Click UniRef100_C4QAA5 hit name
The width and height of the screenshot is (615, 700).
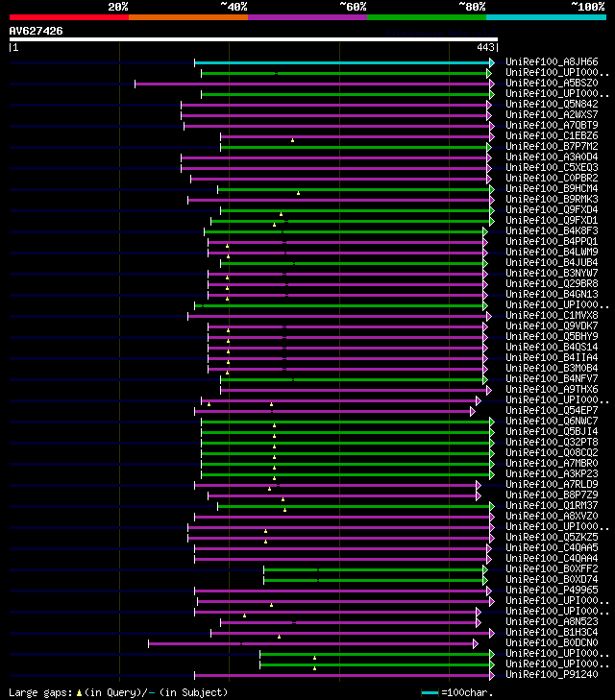[552, 547]
